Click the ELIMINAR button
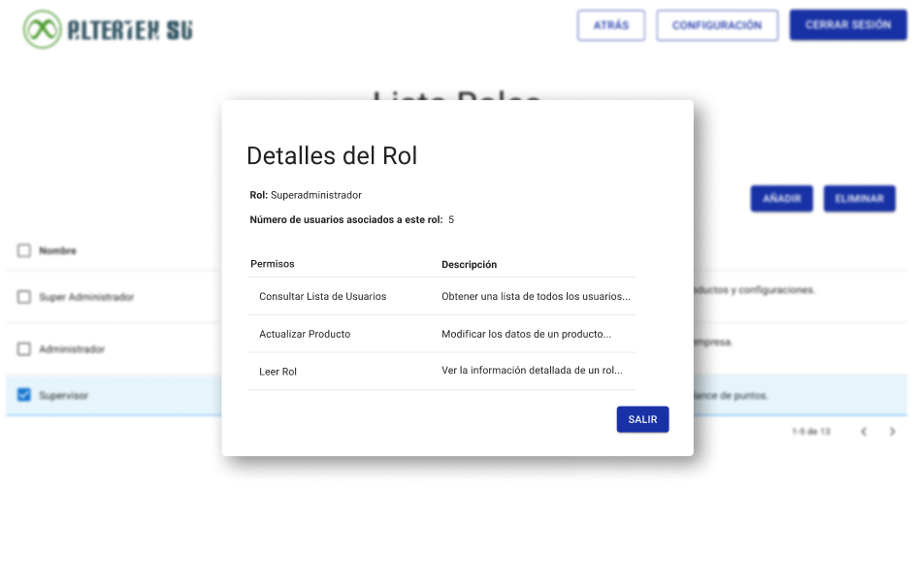The height and width of the screenshot is (588, 914). click(x=860, y=198)
